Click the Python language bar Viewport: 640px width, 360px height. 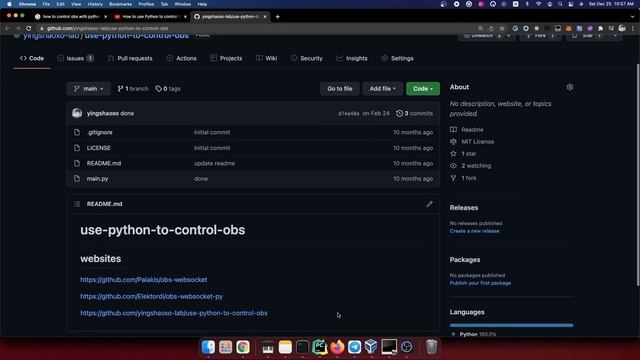pyautogui.click(x=511, y=325)
